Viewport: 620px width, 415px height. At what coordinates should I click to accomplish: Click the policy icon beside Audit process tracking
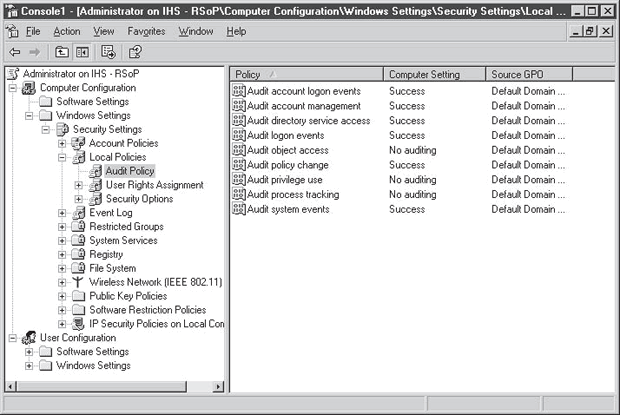click(238, 194)
